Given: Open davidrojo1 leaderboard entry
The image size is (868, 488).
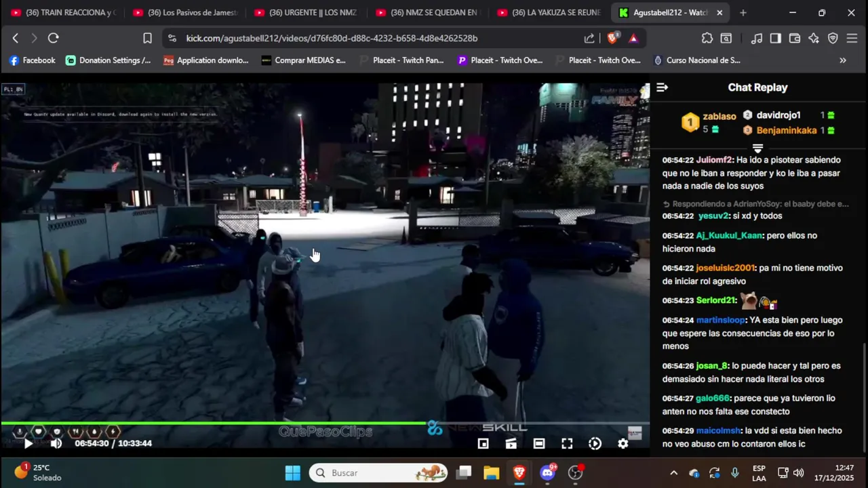Looking at the screenshot, I should click(778, 115).
